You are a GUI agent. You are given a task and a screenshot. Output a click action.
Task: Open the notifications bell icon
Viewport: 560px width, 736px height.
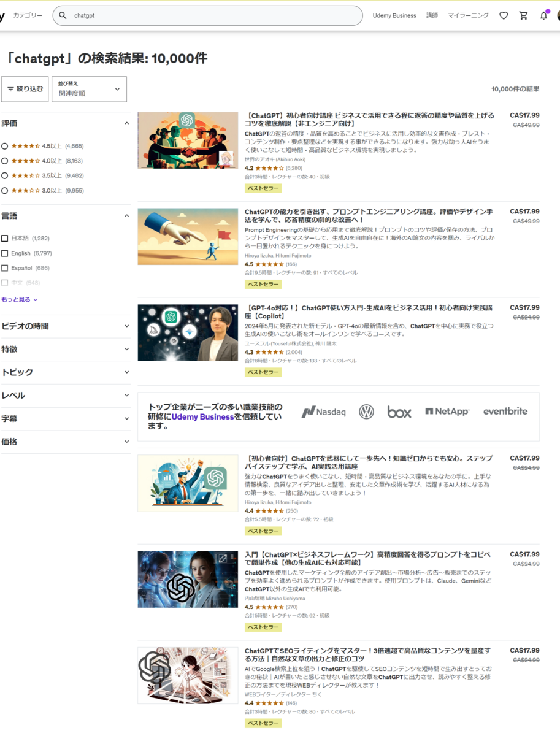coord(543,15)
